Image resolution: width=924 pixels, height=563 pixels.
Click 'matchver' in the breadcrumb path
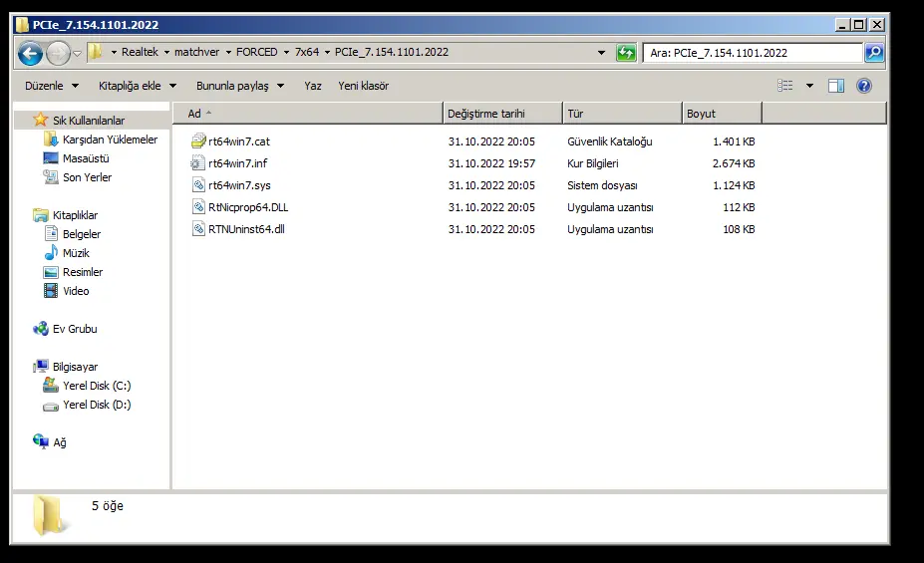pos(196,52)
